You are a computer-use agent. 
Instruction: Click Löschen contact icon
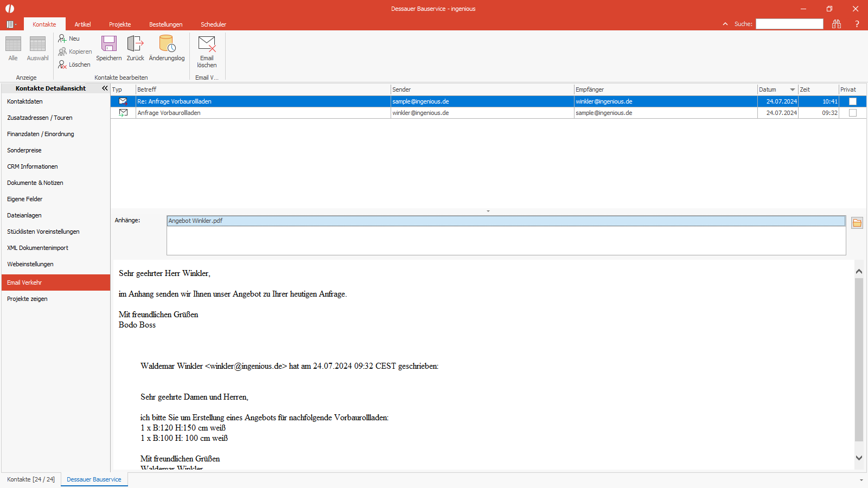(62, 65)
